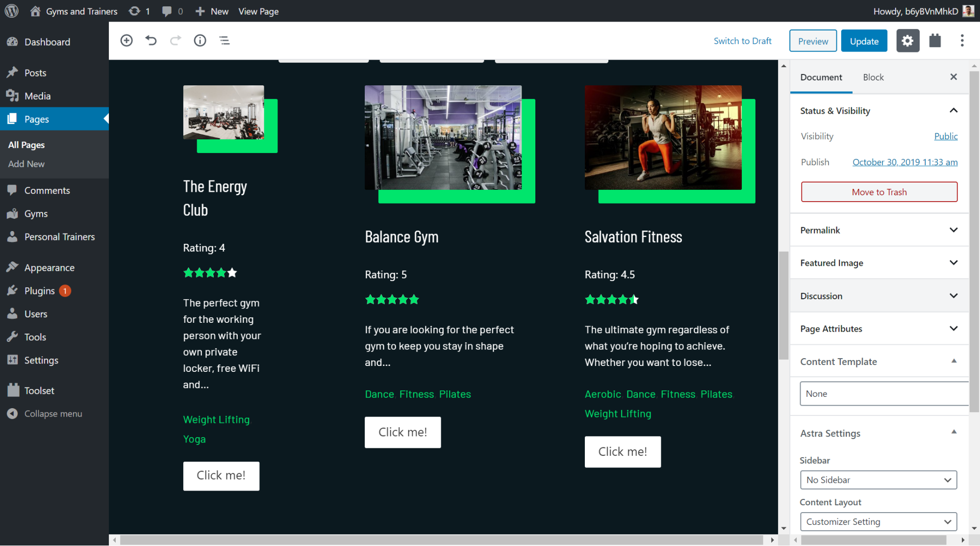Collapse the Status & Visibility panel

click(953, 110)
